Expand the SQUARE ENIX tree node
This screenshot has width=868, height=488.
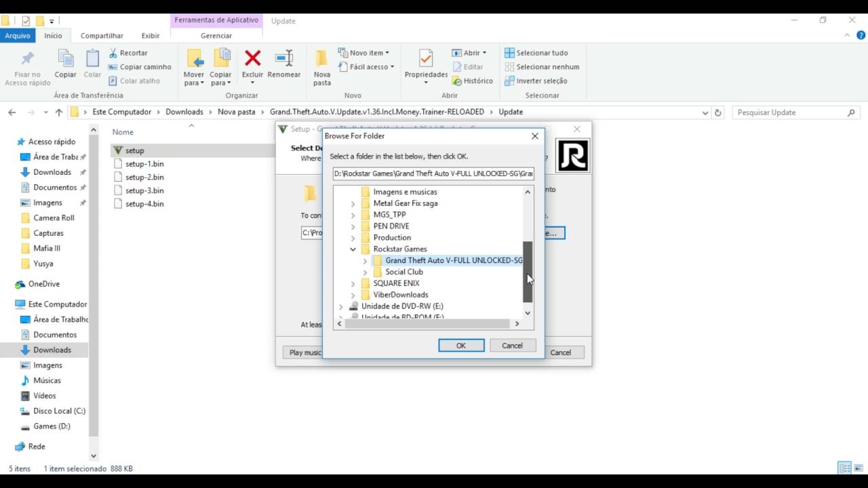pos(353,284)
